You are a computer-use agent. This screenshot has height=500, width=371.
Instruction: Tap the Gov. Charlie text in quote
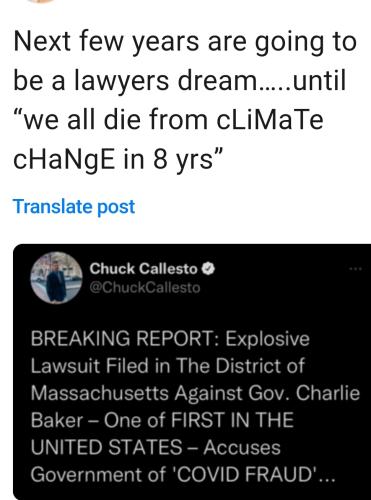[x=304, y=393]
